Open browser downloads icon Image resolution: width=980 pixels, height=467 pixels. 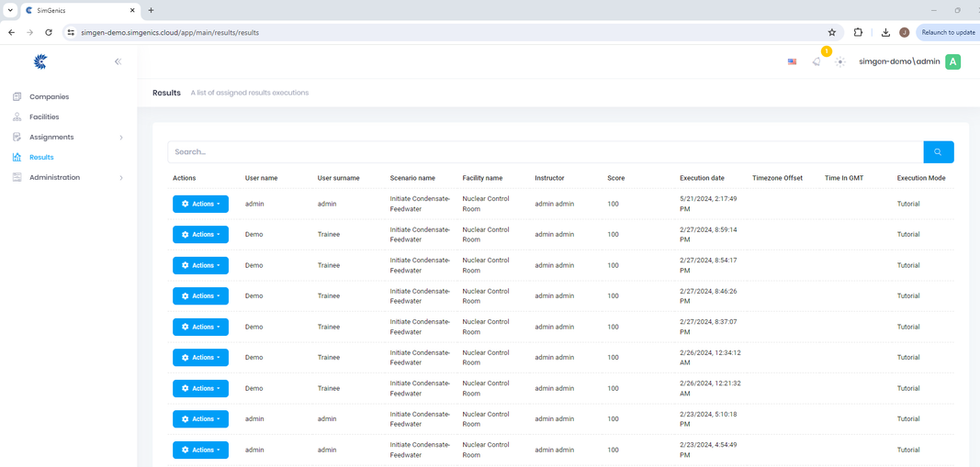885,32
